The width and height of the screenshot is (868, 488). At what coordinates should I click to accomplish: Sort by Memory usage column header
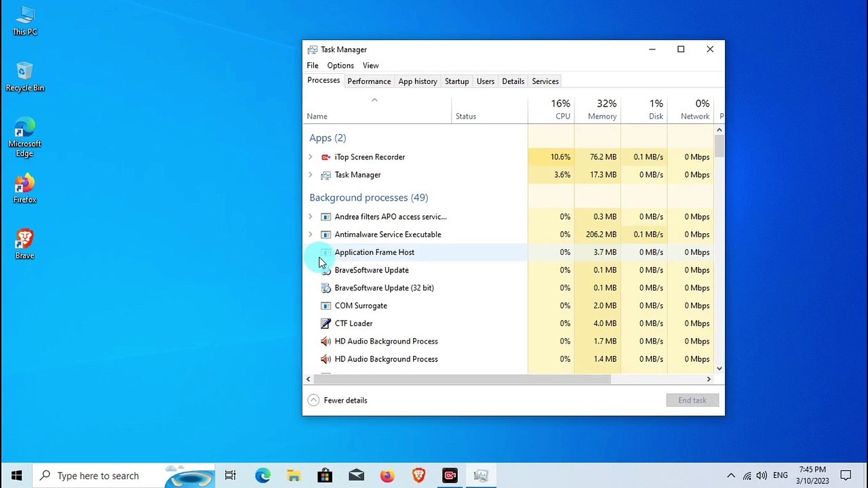(x=597, y=110)
